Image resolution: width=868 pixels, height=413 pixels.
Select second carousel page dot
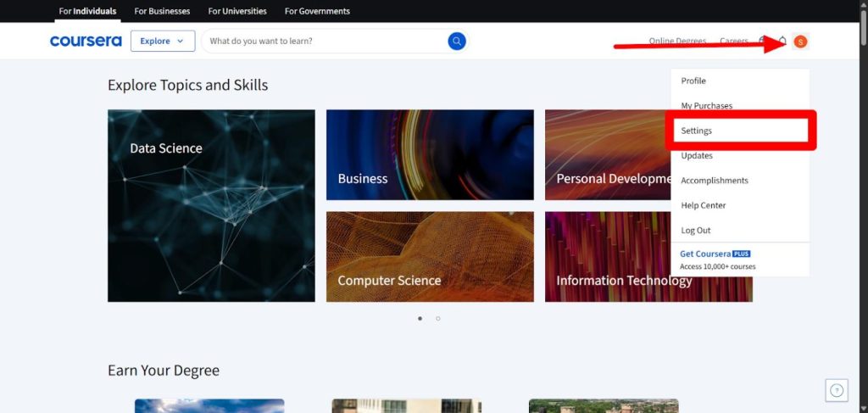(438, 318)
